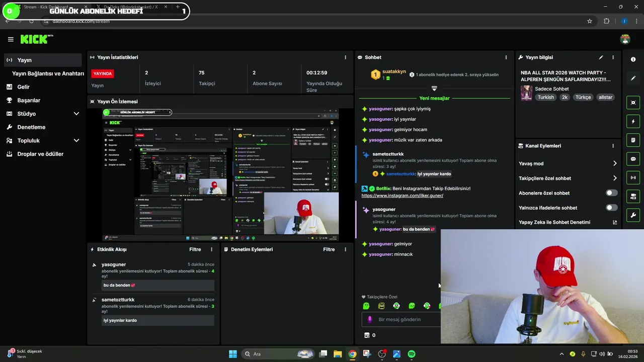Open the user avatar in the header

point(625,39)
